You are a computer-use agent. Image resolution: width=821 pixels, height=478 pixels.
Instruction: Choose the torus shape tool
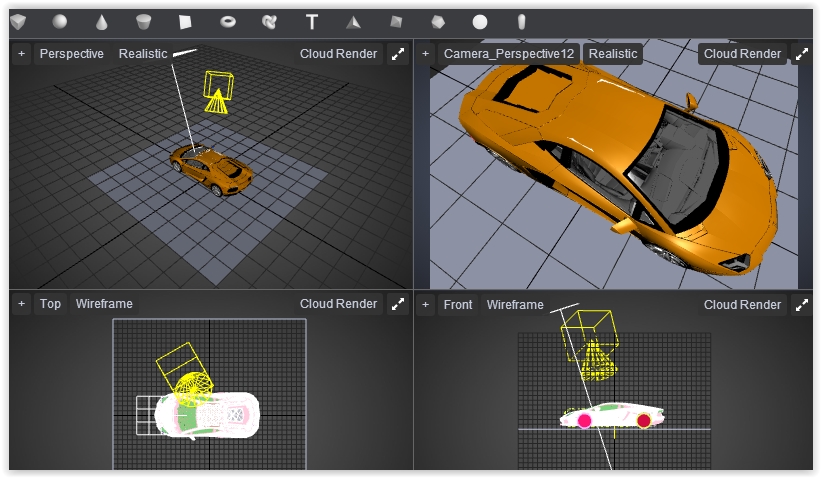[x=228, y=21]
